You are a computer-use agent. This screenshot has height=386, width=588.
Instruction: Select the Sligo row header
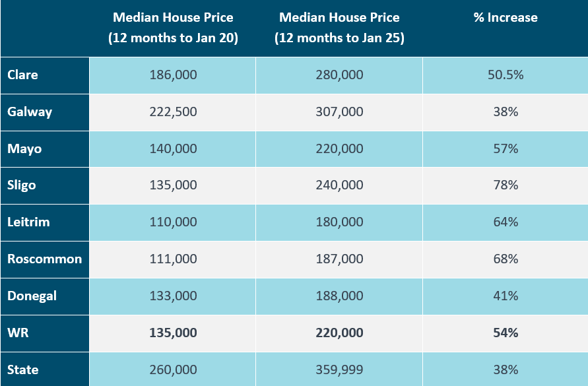tap(22, 185)
